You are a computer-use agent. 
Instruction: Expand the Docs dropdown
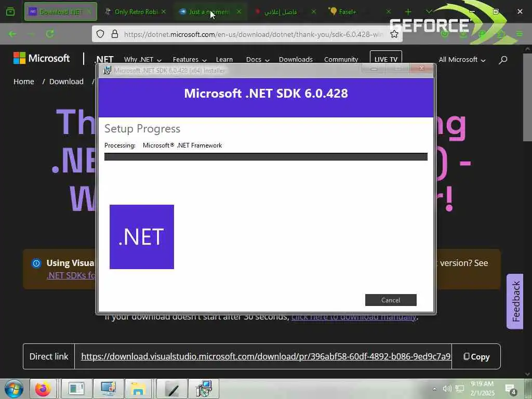(x=258, y=60)
